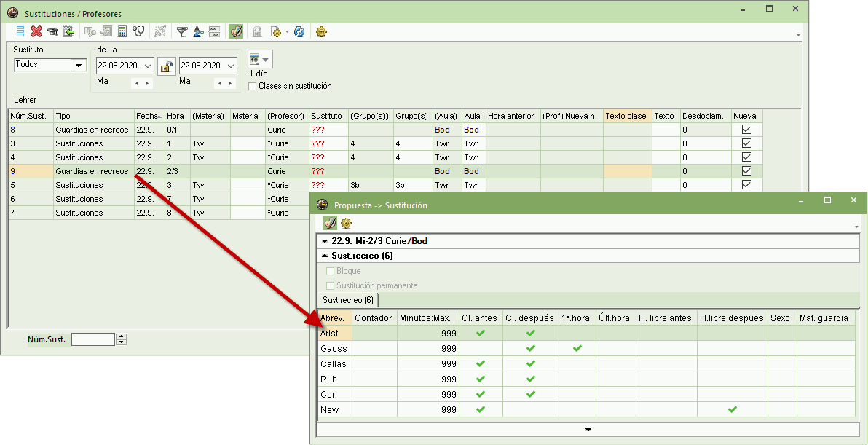Click the graduation cap toolbar icon
This screenshot has width=868, height=445.
[x=52, y=31]
